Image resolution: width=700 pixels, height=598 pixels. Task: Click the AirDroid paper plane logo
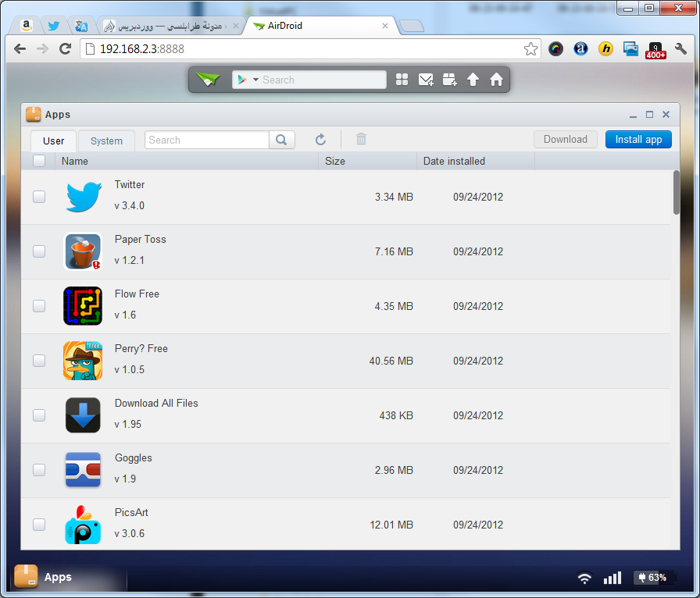[x=208, y=80]
